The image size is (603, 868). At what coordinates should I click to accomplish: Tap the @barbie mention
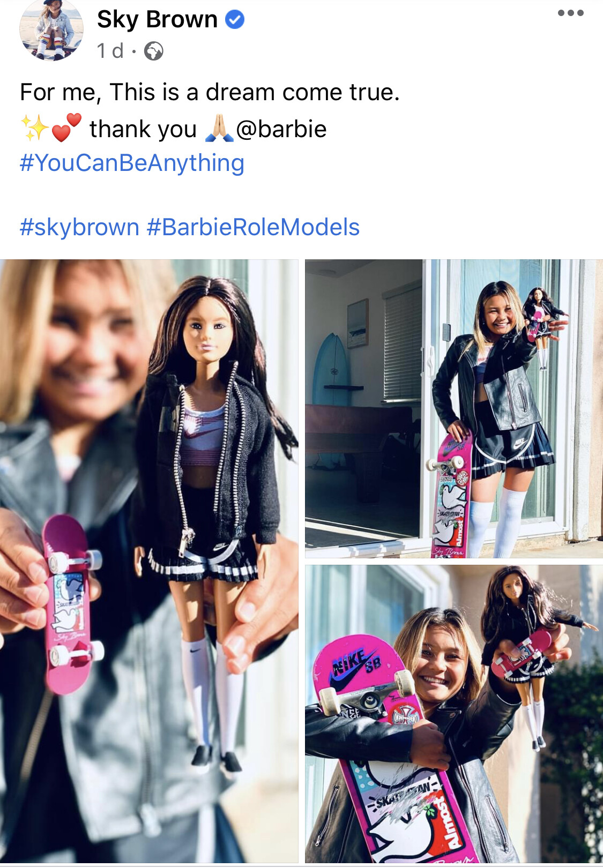(281, 129)
